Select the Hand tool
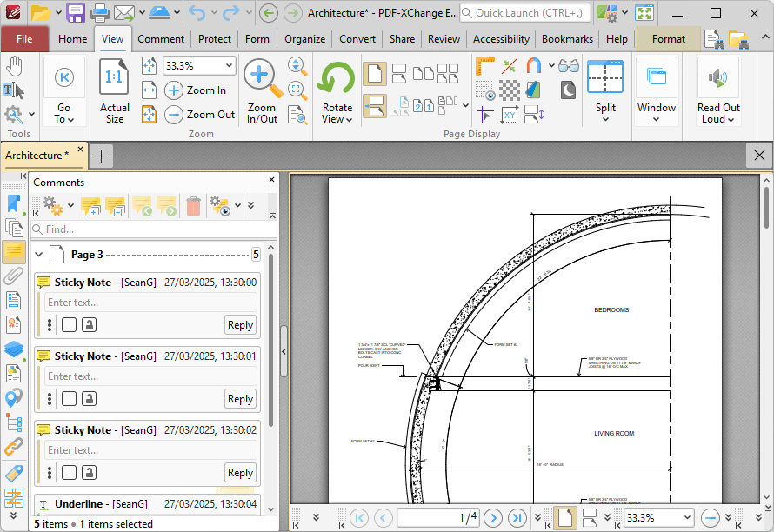 tap(15, 66)
